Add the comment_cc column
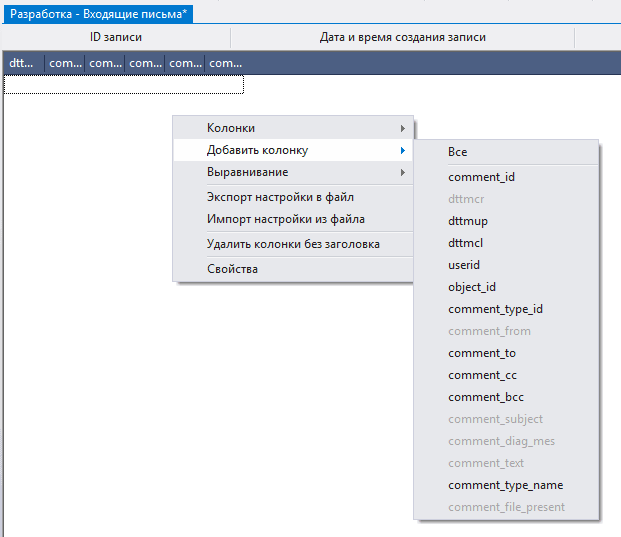The image size is (621, 537). coord(482,375)
